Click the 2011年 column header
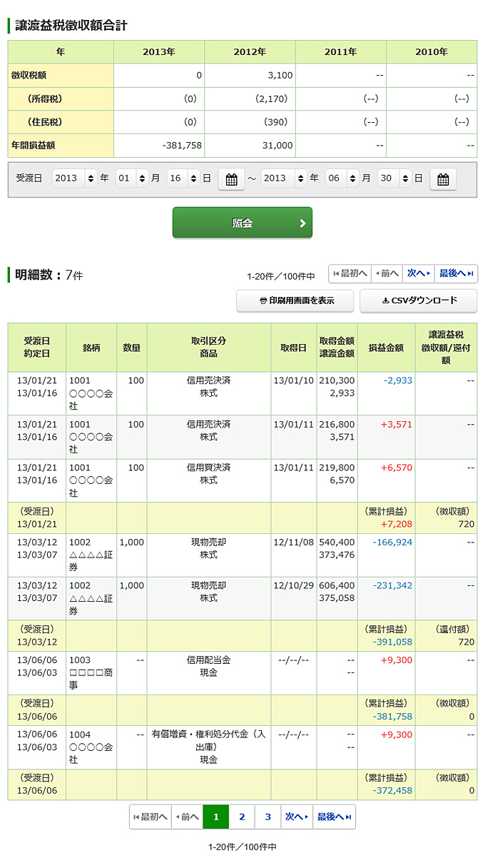 341,52
